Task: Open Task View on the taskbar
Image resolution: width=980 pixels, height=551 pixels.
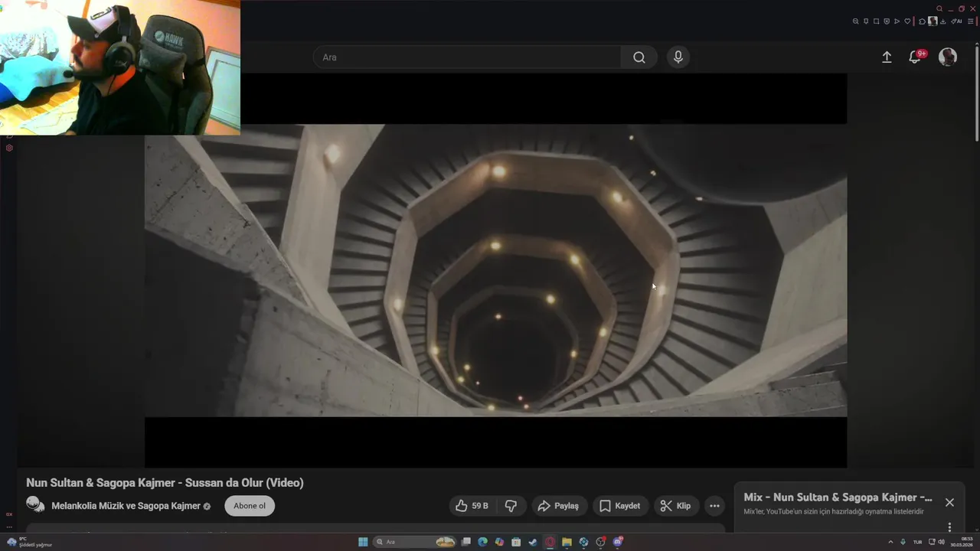Action: coord(465,542)
